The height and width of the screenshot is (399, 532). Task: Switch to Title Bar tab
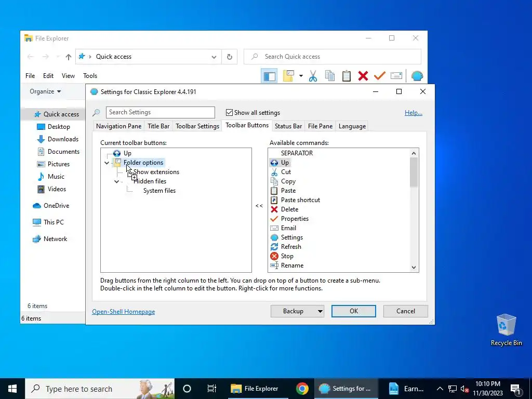(158, 126)
